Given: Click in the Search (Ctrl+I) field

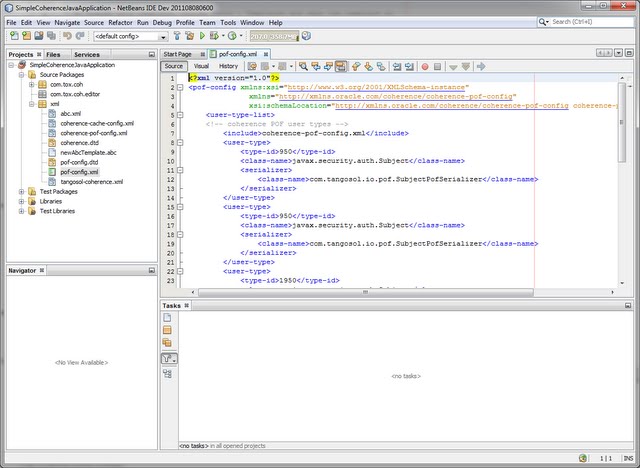Looking at the screenshot, I should (592, 22).
